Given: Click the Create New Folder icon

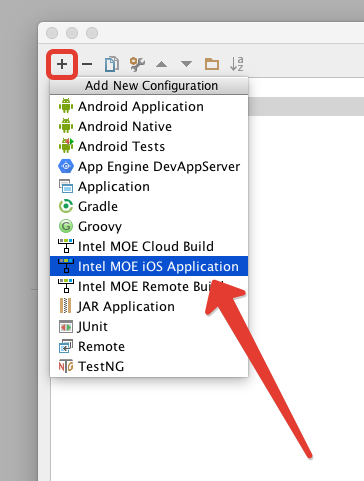Looking at the screenshot, I should 212,64.
